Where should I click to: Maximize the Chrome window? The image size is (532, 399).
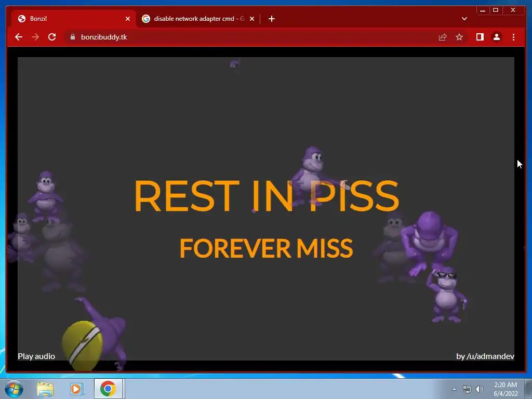point(495,10)
